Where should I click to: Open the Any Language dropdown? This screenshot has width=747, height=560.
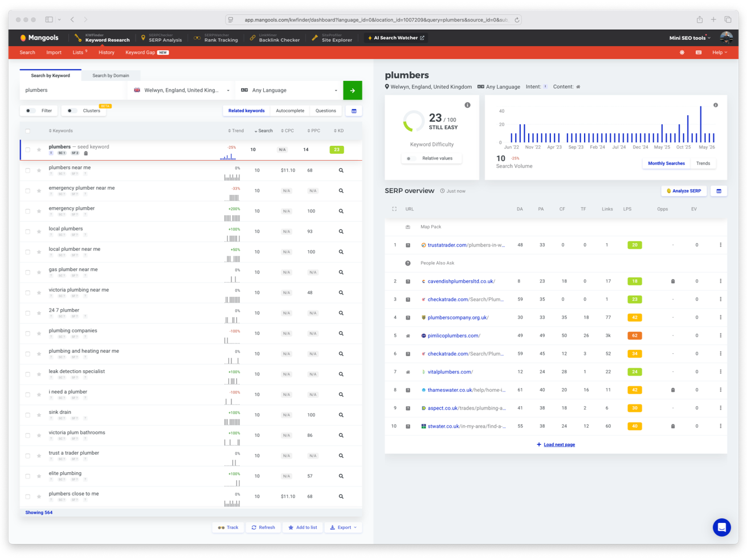click(289, 91)
